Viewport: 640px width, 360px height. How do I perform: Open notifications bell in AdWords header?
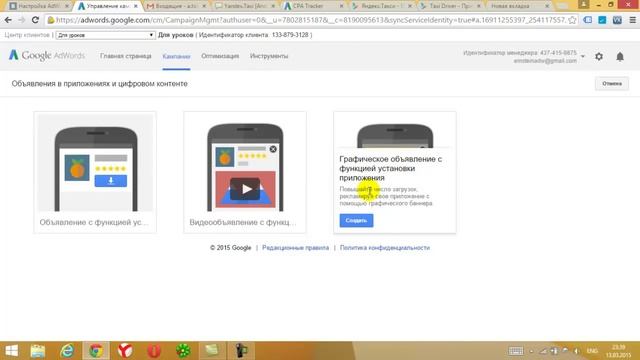pos(620,57)
